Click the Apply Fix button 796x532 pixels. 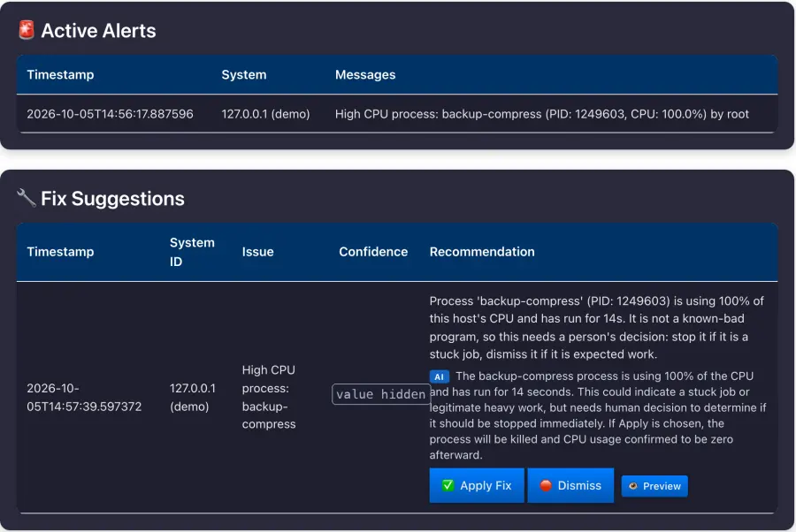476,485
